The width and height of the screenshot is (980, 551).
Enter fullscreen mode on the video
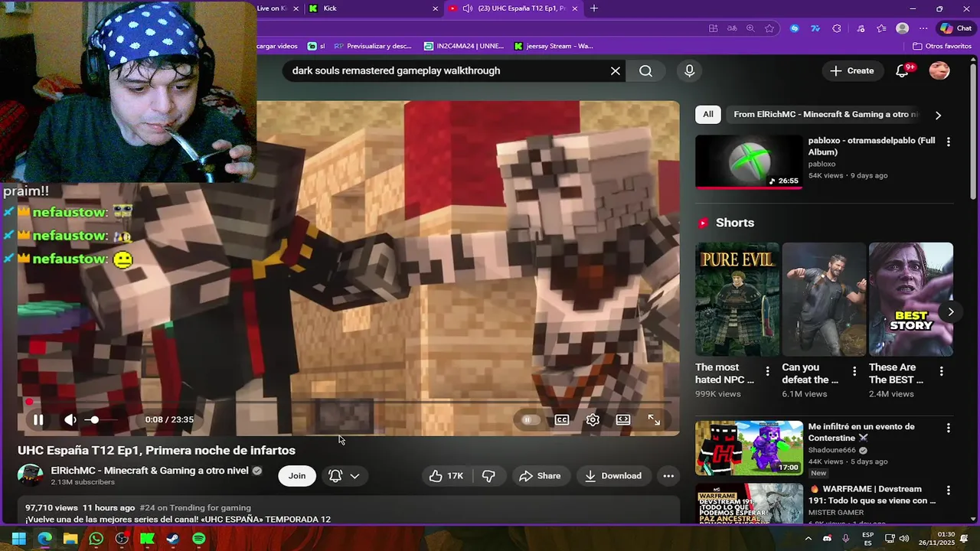(654, 419)
